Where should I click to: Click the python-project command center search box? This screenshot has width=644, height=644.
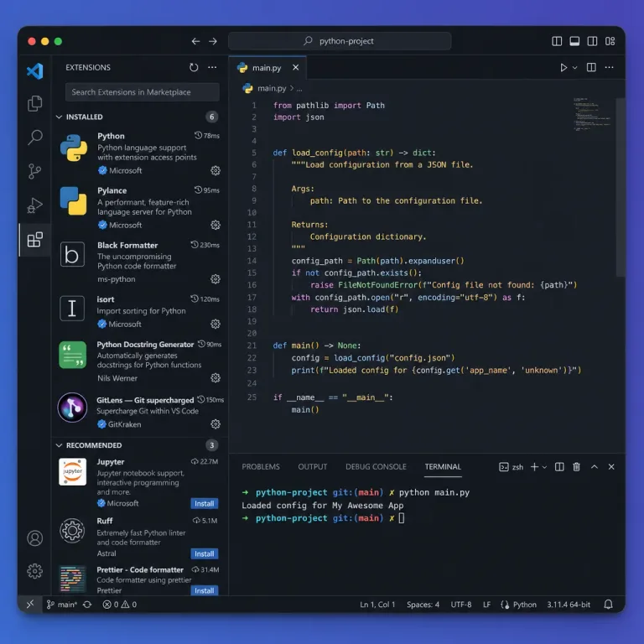[340, 41]
